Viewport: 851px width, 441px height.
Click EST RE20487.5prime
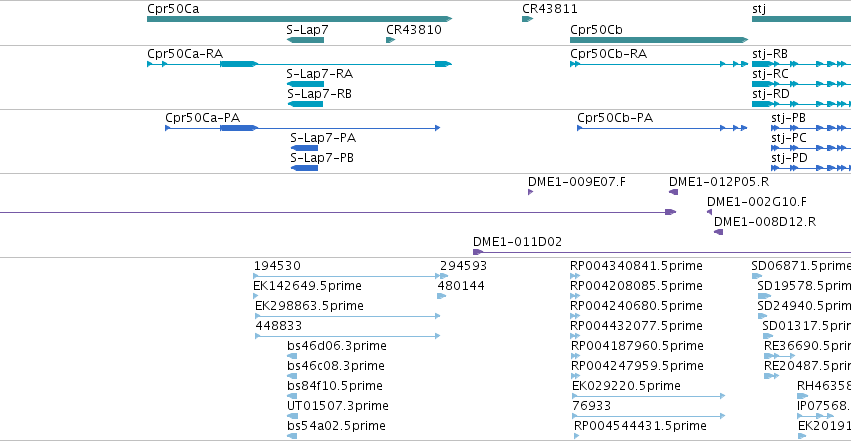click(x=771, y=376)
